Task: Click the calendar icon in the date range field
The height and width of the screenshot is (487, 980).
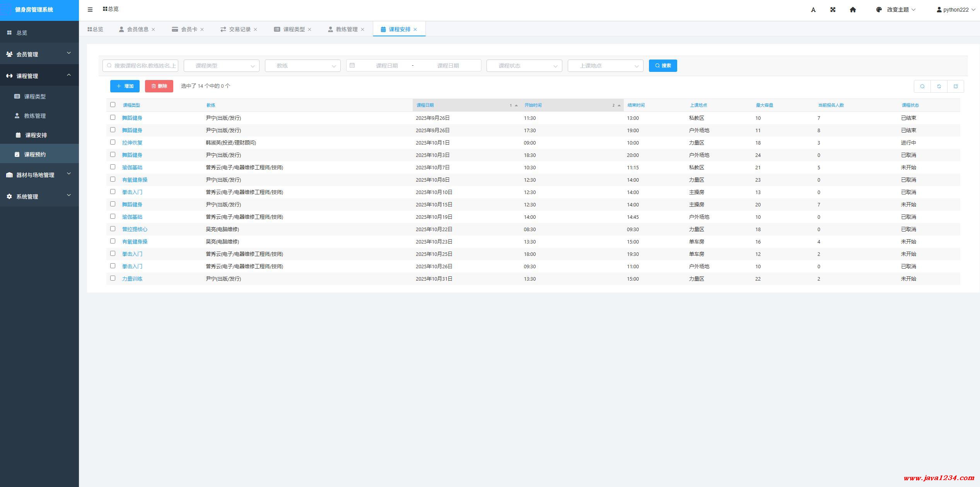Action: [x=352, y=66]
